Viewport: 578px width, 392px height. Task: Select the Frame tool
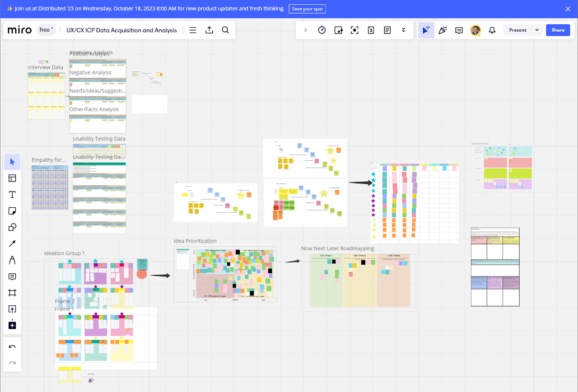12,293
